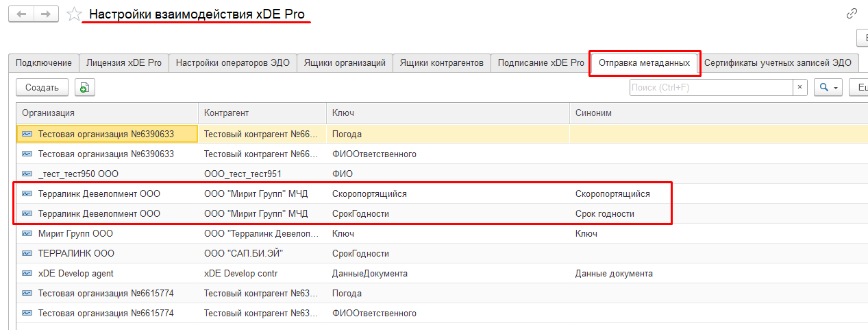Click the ООО "Терралинк Девелоп... counterparty cell
The width and height of the screenshot is (868, 330).
pyautogui.click(x=262, y=233)
